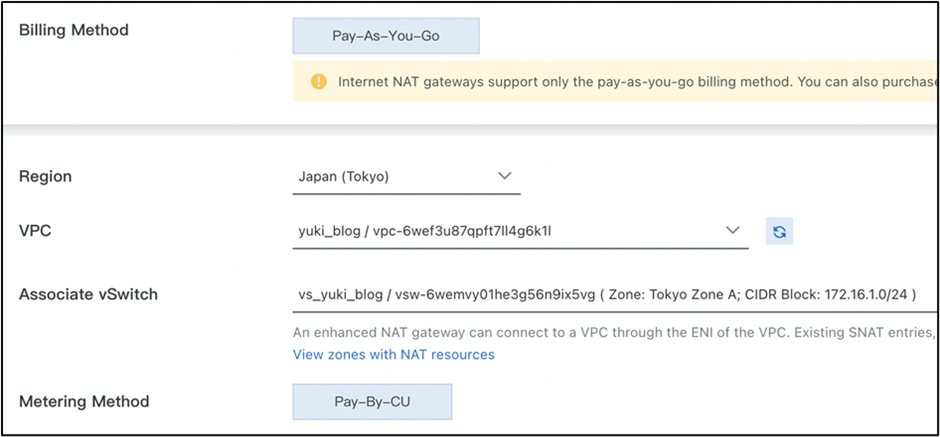Click the Region field label
The width and height of the screenshot is (940, 437).
click(45, 176)
